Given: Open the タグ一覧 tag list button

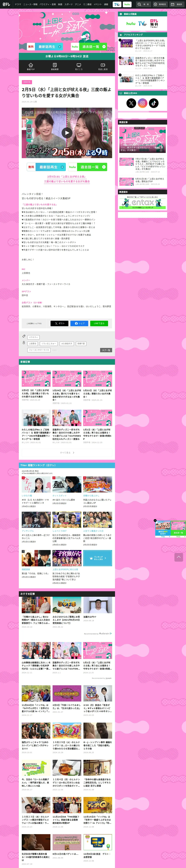Looking at the screenshot, I should click(x=106, y=350).
